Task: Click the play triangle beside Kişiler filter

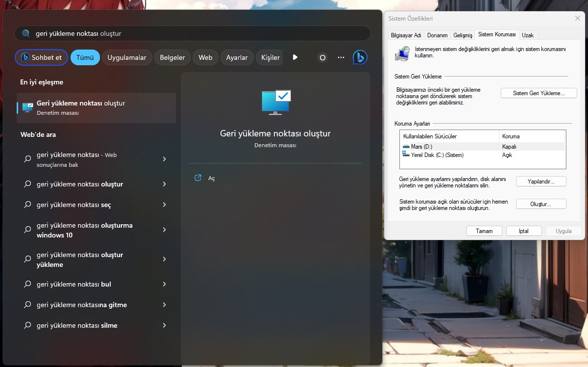Action: pos(295,57)
